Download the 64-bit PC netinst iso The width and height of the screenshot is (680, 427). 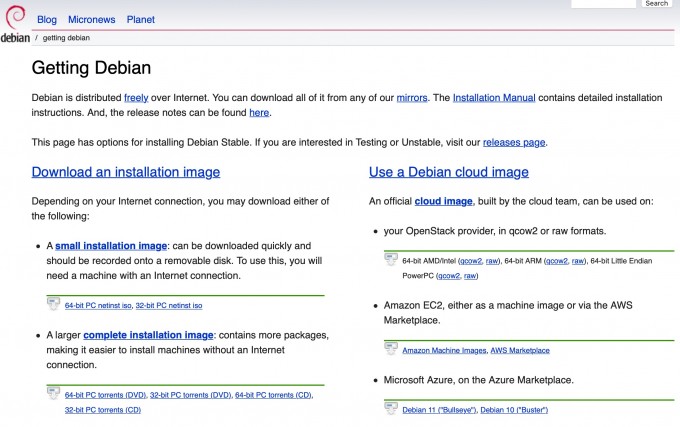tap(97, 304)
